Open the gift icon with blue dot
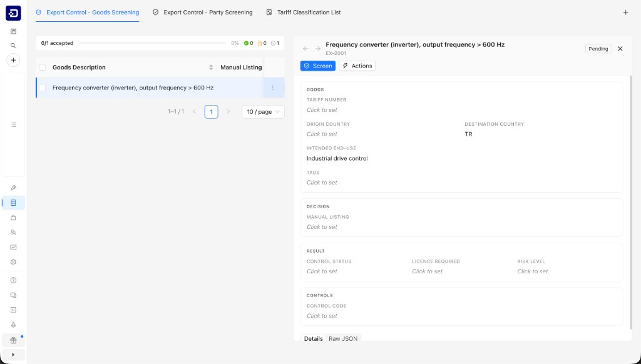Viewport: 641px width, 364px height. (13, 340)
